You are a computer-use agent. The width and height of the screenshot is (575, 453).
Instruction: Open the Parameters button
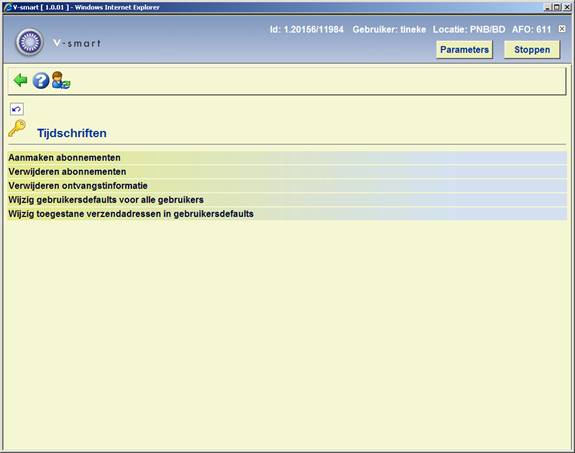coord(464,50)
